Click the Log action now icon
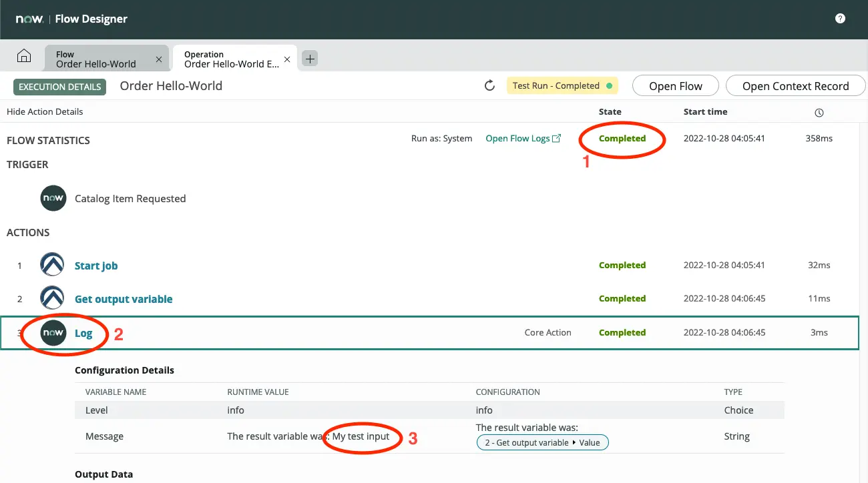This screenshot has width=868, height=483. tap(53, 333)
